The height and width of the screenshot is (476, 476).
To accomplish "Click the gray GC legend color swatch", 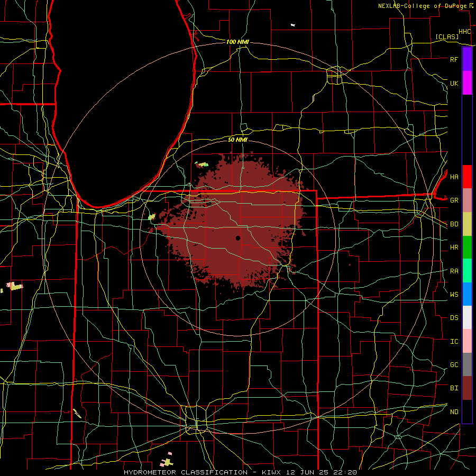I will tap(467, 364).
